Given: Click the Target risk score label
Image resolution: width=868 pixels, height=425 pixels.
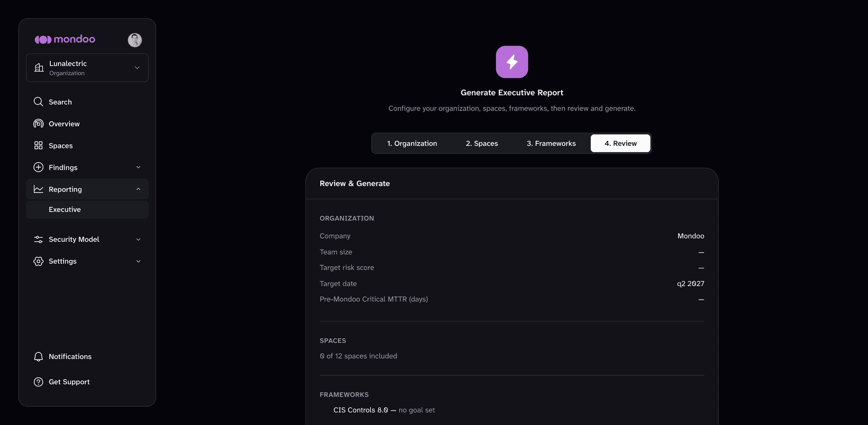Looking at the screenshot, I should click(x=347, y=268).
